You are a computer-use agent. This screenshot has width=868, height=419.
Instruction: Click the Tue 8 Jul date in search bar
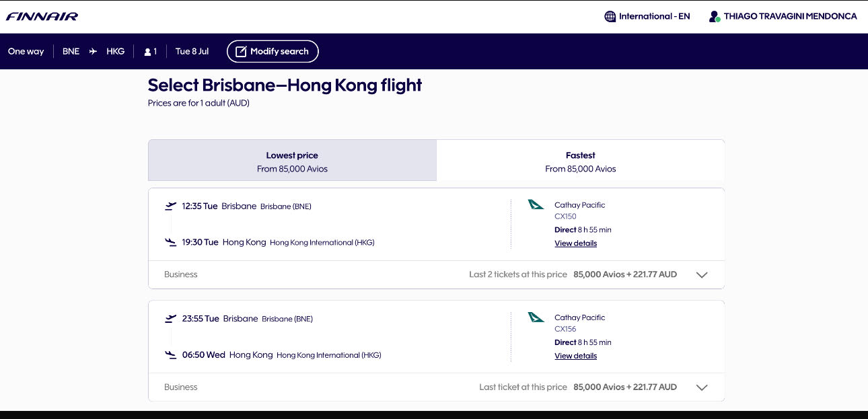pyautogui.click(x=192, y=51)
